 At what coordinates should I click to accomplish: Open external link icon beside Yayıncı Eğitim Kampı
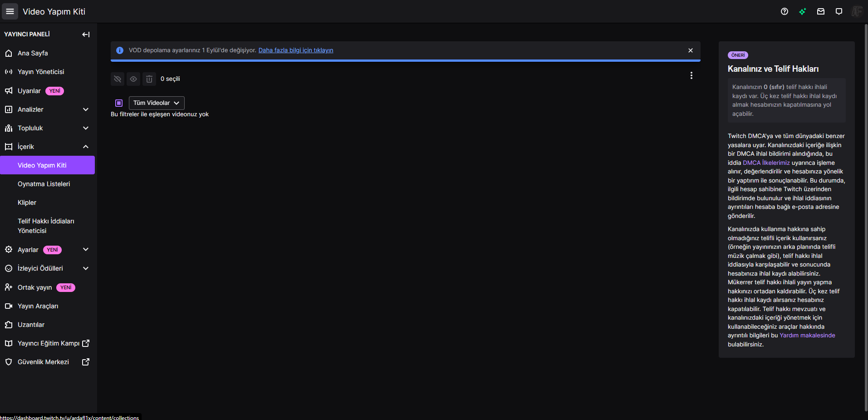(x=86, y=343)
